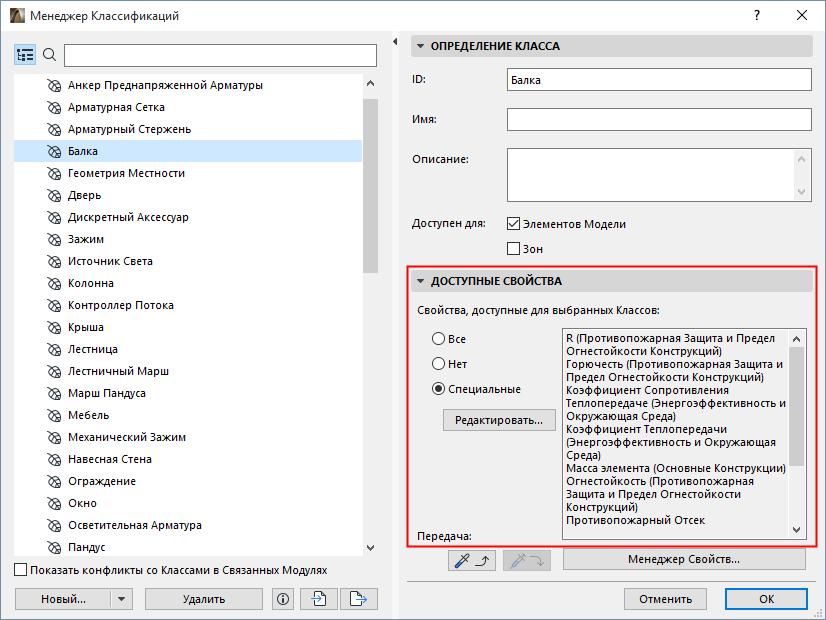The image size is (826, 620).
Task: Click into the search text field
Action: 220,55
